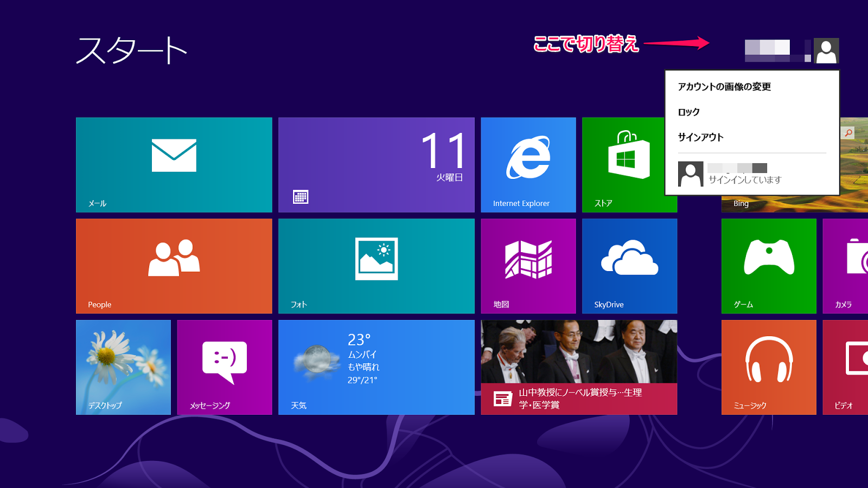Click the small calendar icon in calendar tile
Screen dimensions: 868x488
(x=301, y=197)
